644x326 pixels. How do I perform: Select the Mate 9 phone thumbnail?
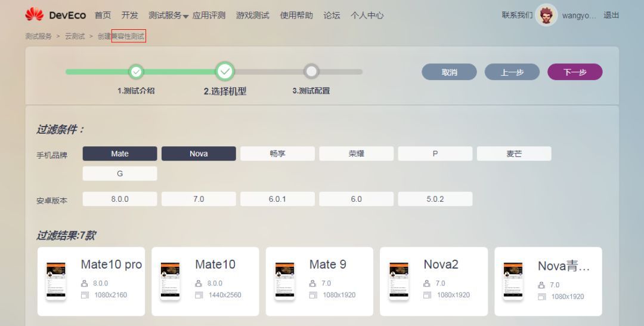(x=284, y=281)
